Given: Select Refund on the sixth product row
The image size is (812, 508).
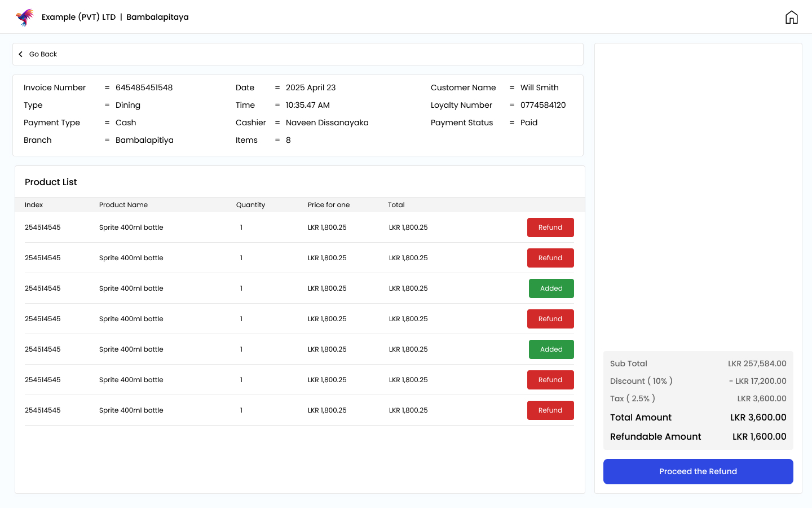Looking at the screenshot, I should pos(550,380).
